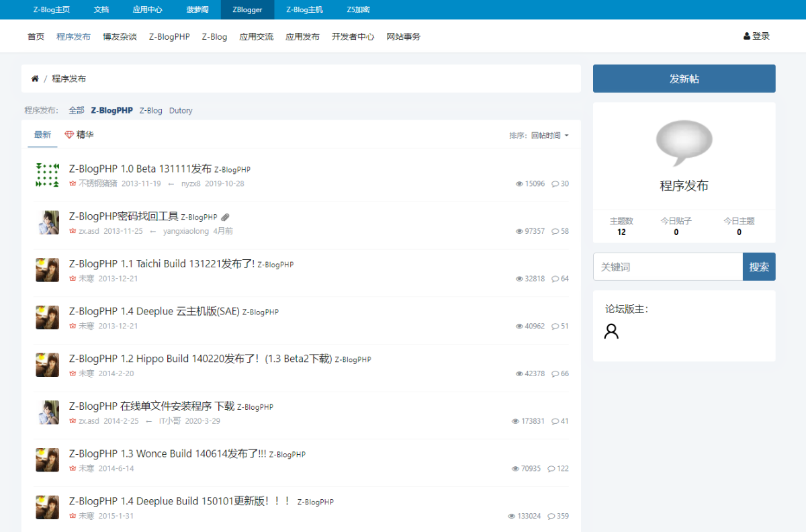
Task: Click avatar beside 1.4 Deeplue Build 150101 post
Action: (48, 508)
